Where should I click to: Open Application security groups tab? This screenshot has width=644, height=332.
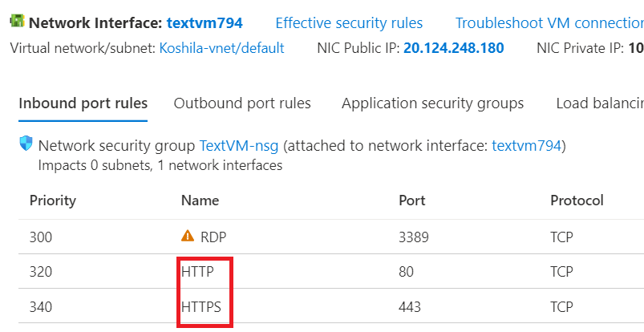tap(432, 103)
